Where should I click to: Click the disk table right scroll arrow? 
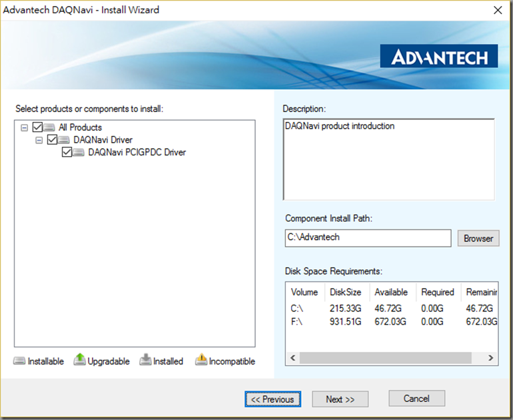point(490,358)
